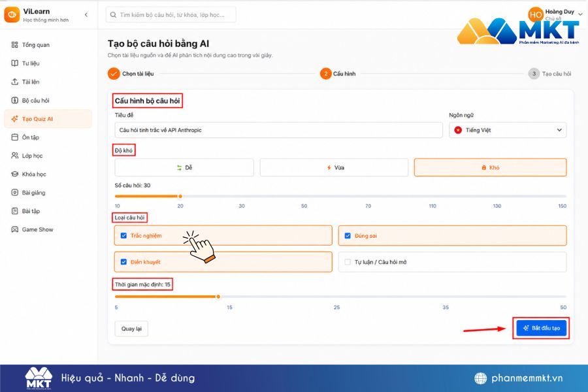Click the ViLearn logo icon
The width and height of the screenshot is (588, 392).
pyautogui.click(x=12, y=15)
